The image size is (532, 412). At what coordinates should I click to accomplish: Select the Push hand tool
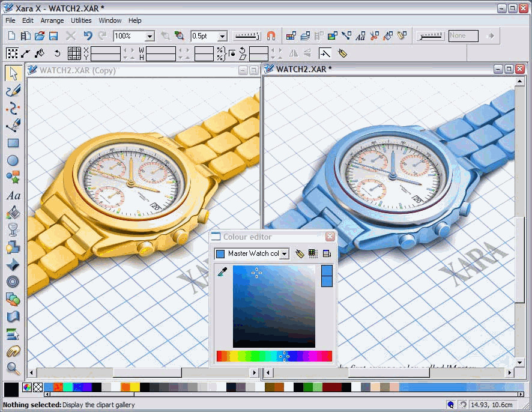[x=13, y=351]
